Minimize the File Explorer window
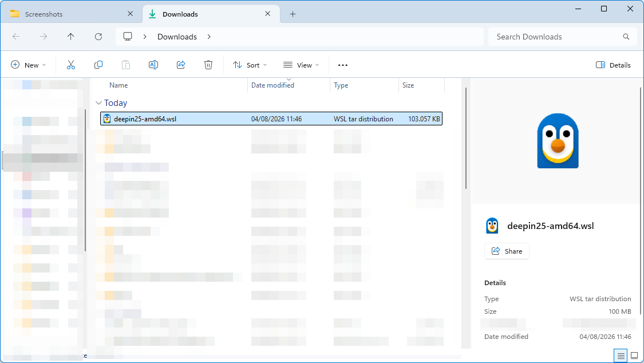 578,9
